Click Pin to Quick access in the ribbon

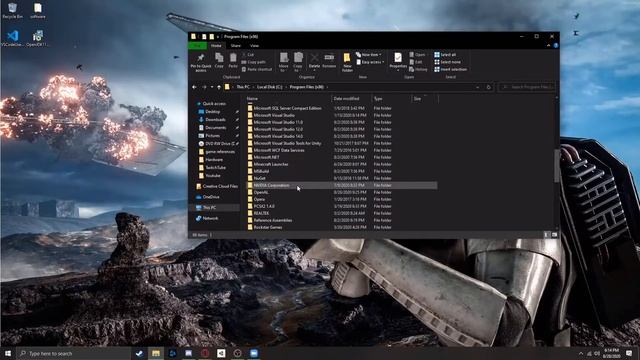200,62
